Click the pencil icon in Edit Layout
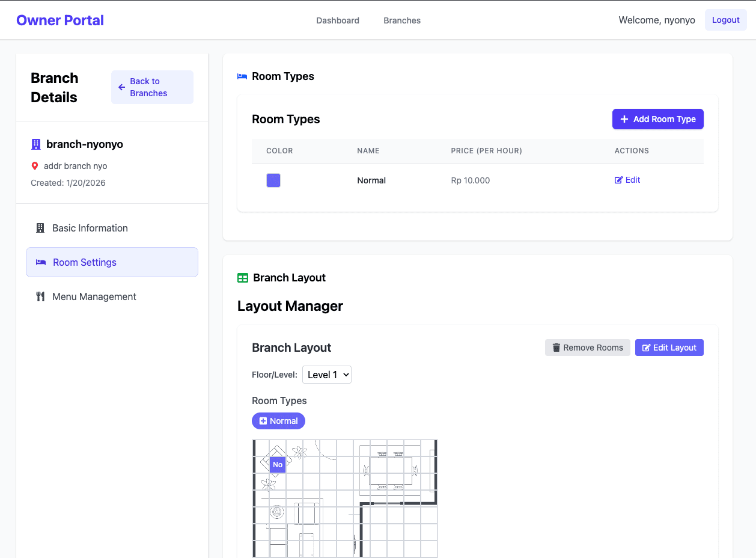 646,348
